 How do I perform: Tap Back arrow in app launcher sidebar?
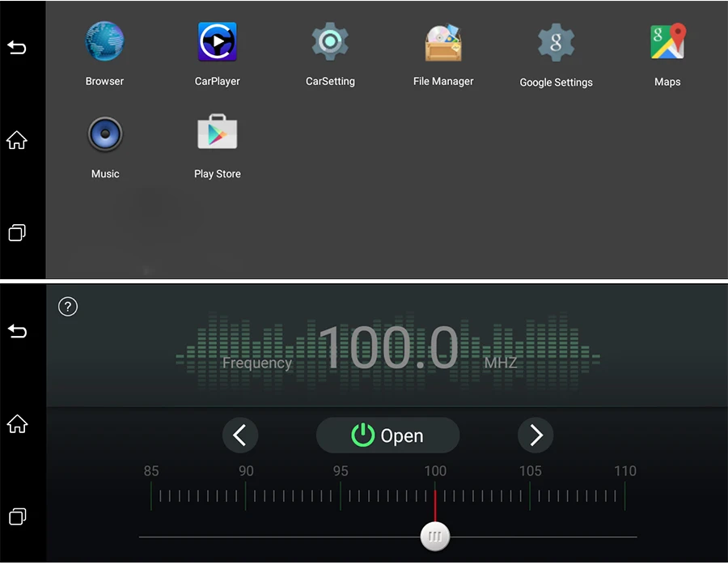[x=17, y=47]
